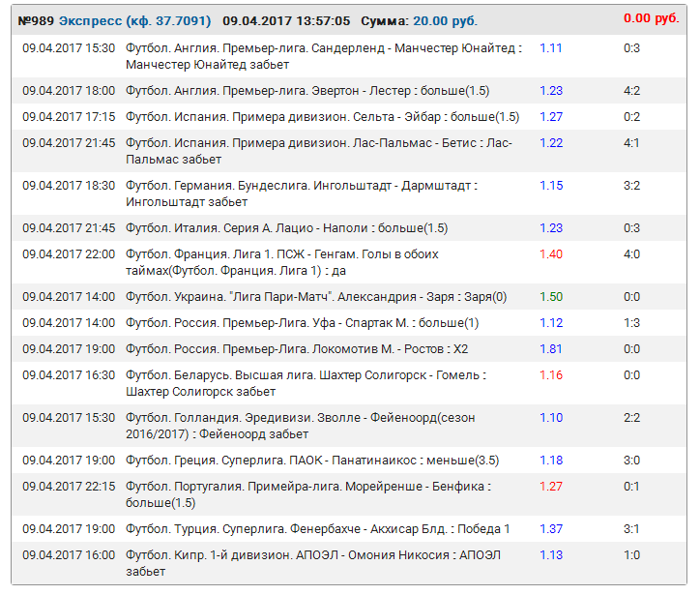This screenshot has width=700, height=595.
Task: Click odds 1.13 for АПОЭЛ match
Action: point(551,555)
